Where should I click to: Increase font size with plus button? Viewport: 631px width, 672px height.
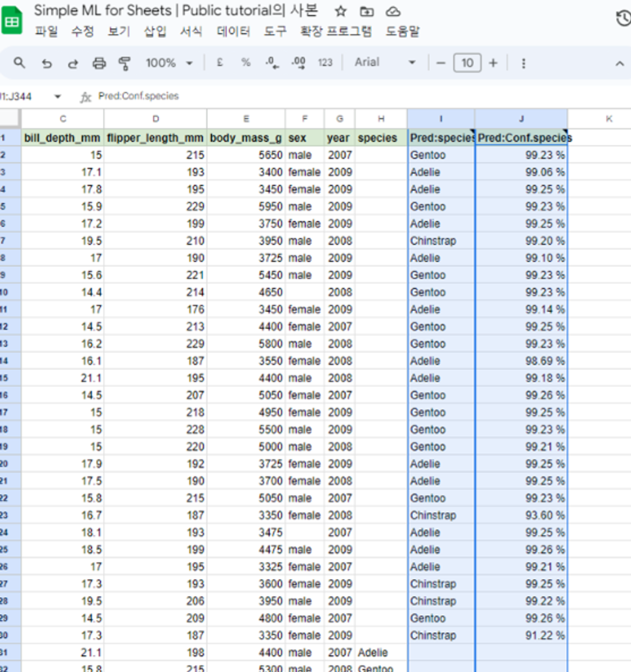(493, 63)
